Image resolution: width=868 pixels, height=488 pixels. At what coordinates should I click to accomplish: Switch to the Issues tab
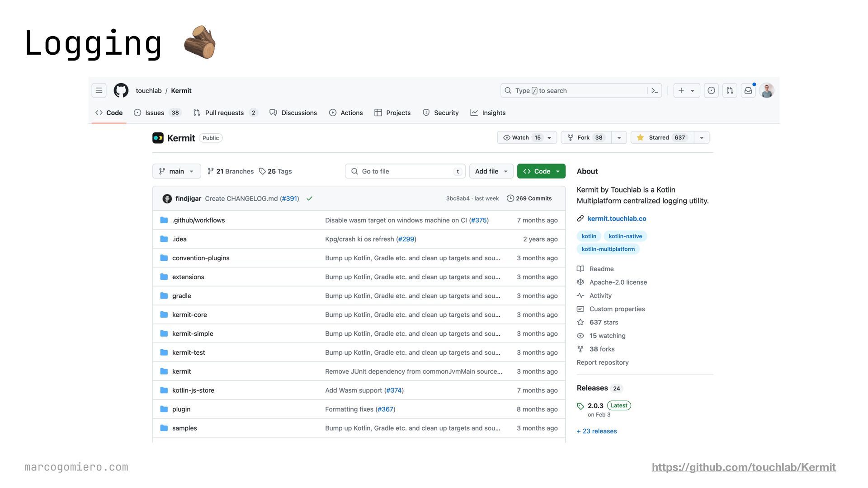157,113
